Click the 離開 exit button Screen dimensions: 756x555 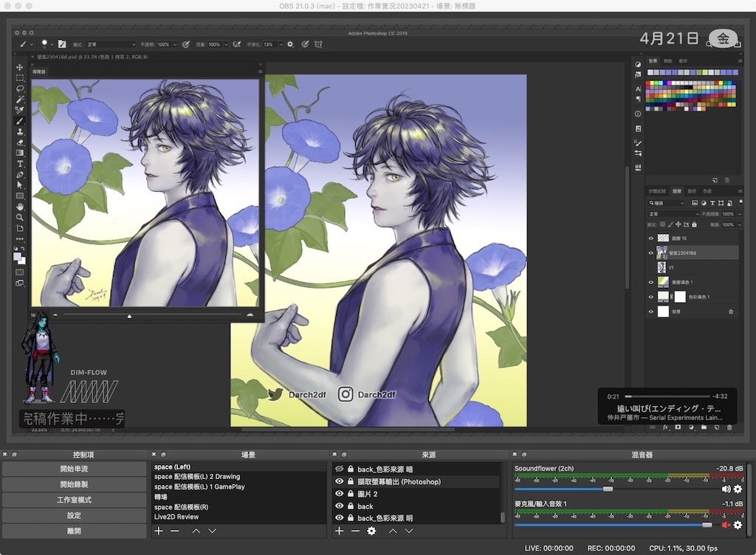click(x=75, y=531)
